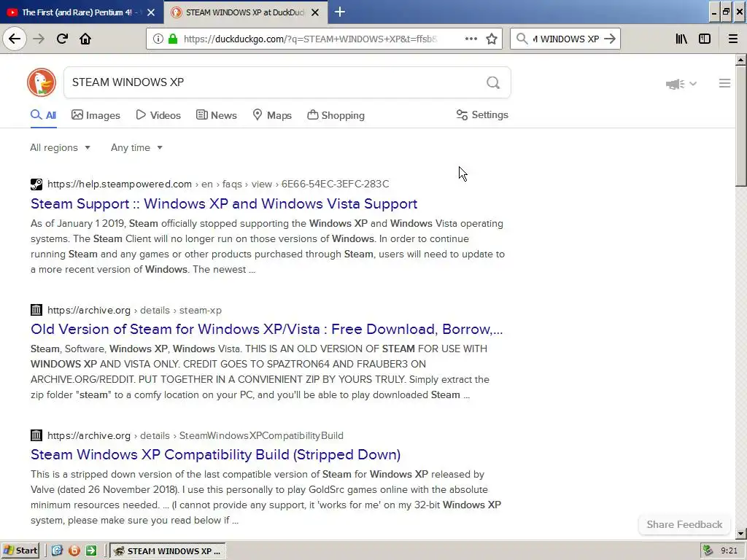Run search with DuckDuckGo magnifier button
Viewport: 747px width, 560px height.
coord(493,83)
